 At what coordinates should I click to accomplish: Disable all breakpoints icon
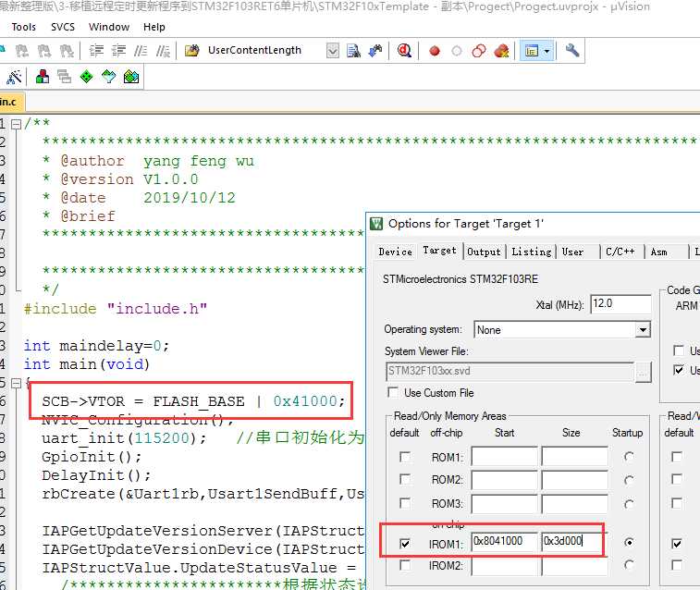click(x=479, y=51)
